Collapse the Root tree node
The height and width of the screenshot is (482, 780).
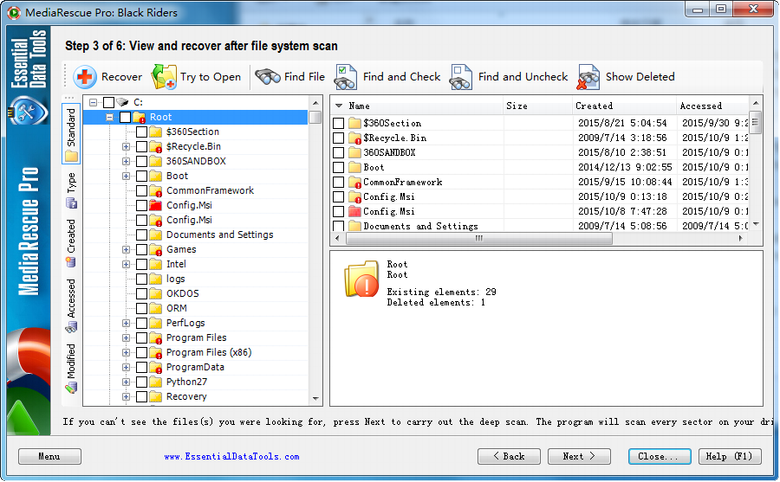(110, 118)
